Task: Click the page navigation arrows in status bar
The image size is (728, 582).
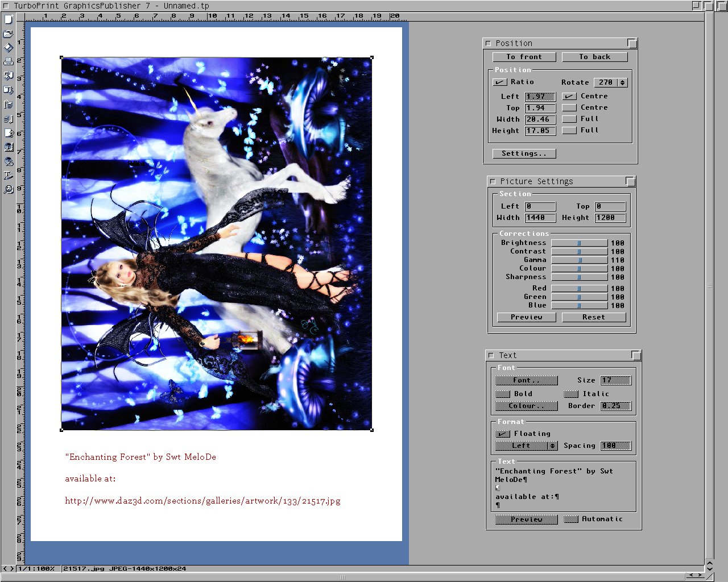Action: click(x=8, y=568)
